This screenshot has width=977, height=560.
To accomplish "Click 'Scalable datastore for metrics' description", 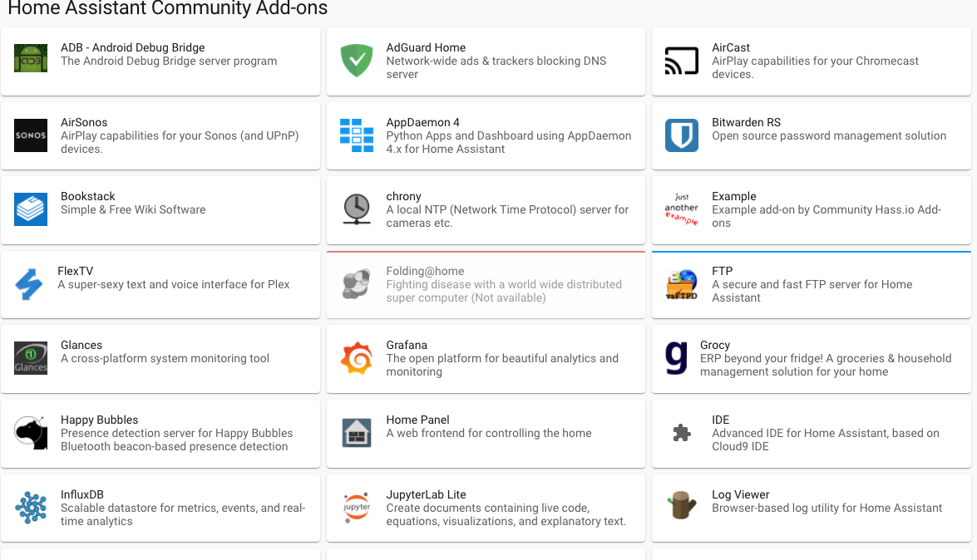I will tap(183, 514).
